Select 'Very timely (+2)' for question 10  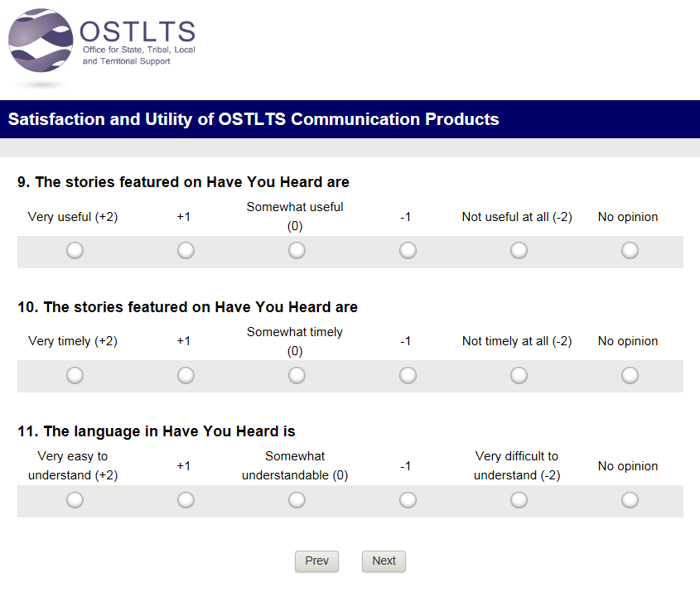tap(75, 376)
